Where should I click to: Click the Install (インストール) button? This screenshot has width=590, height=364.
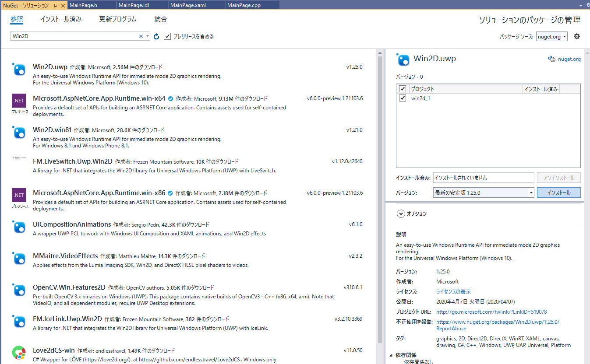tap(558, 192)
